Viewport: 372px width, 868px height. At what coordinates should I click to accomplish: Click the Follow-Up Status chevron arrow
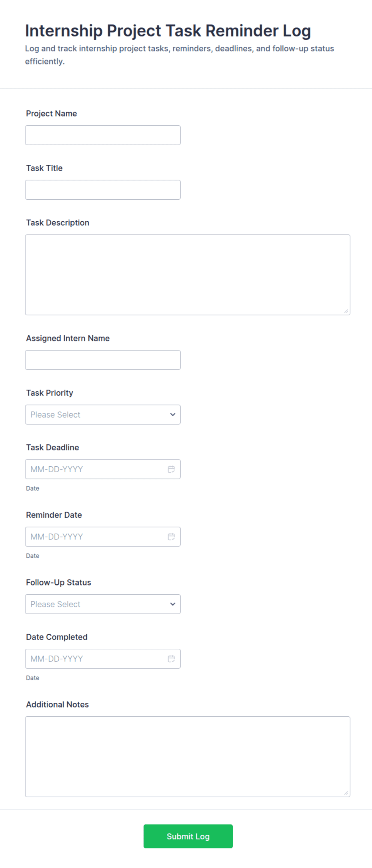173,604
